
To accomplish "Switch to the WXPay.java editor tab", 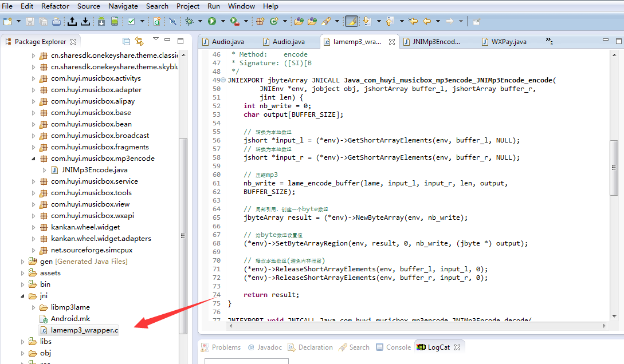I will (509, 42).
